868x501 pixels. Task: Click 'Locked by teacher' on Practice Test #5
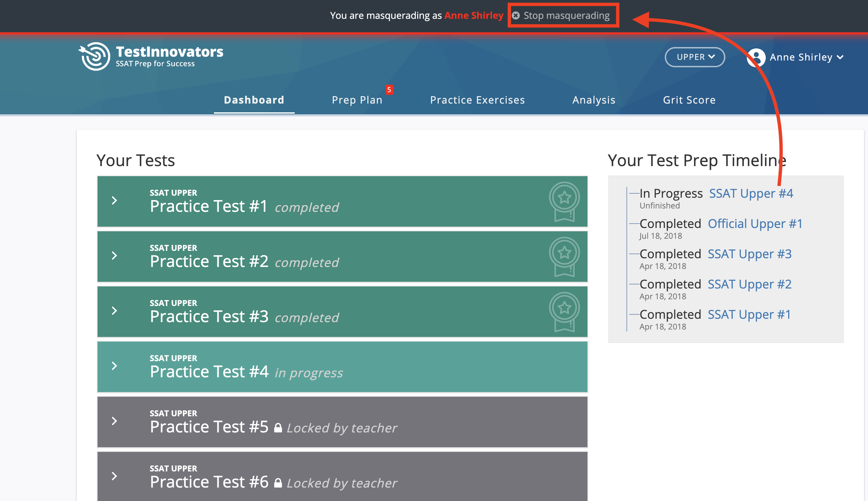click(342, 428)
